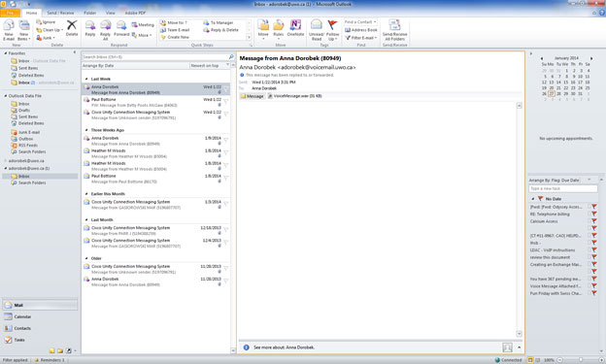Open the Help question mark icon
The image size is (606, 364).
pos(602,13)
